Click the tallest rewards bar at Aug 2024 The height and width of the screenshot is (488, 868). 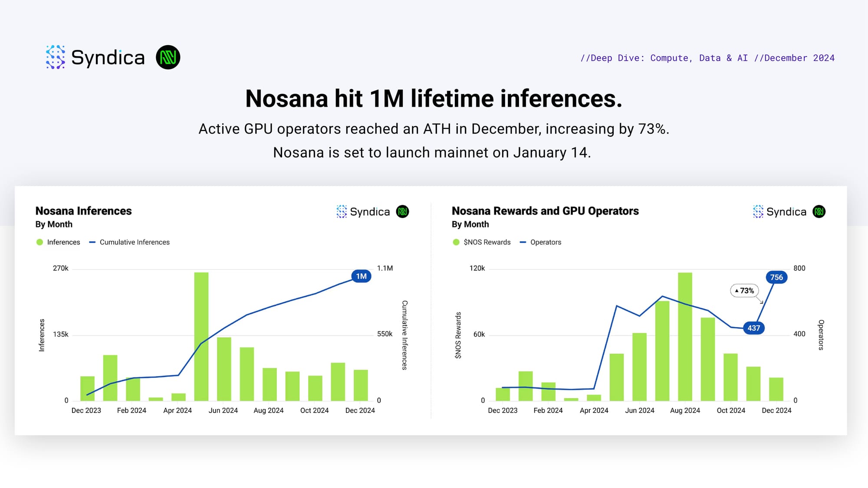pyautogui.click(x=685, y=336)
